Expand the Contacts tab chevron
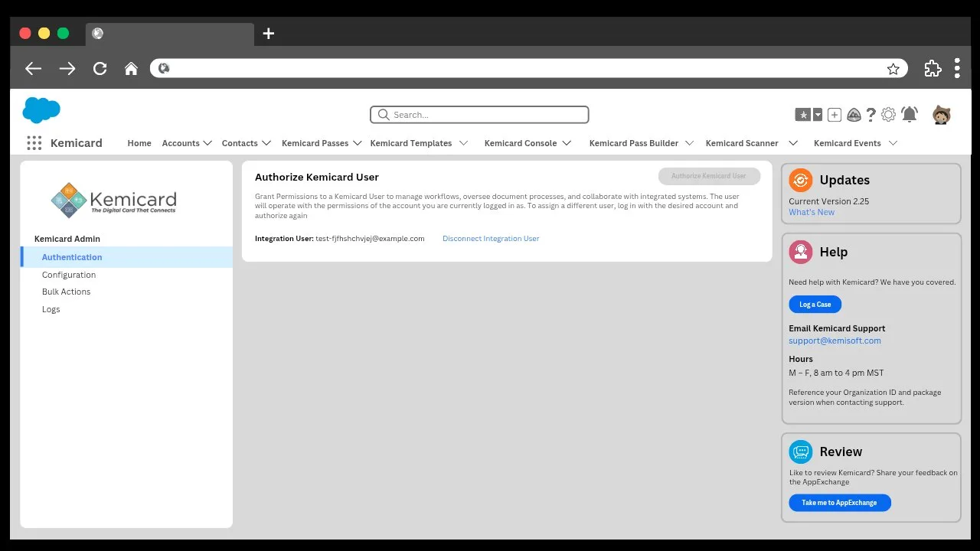 coord(266,143)
